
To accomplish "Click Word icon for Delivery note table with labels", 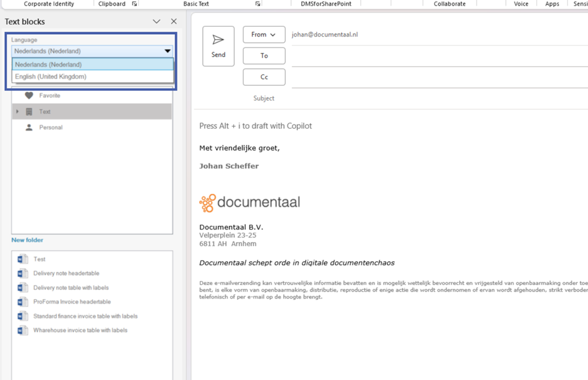I will [22, 287].
